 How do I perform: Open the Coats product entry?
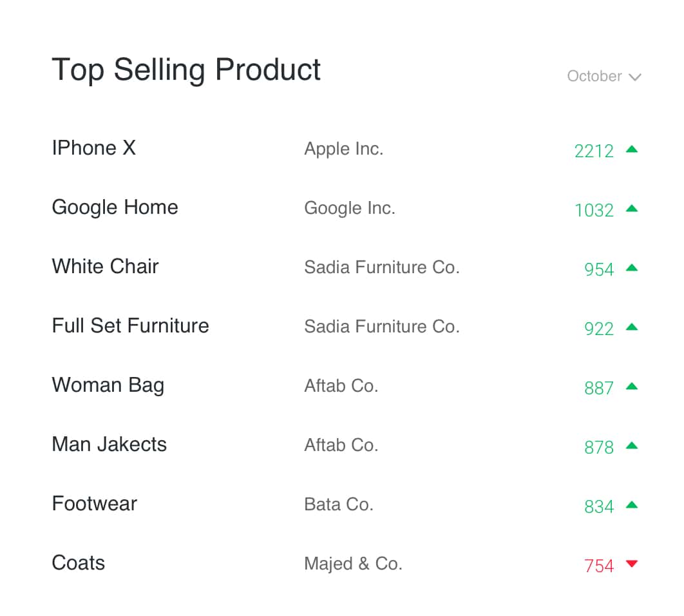pyautogui.click(x=79, y=563)
